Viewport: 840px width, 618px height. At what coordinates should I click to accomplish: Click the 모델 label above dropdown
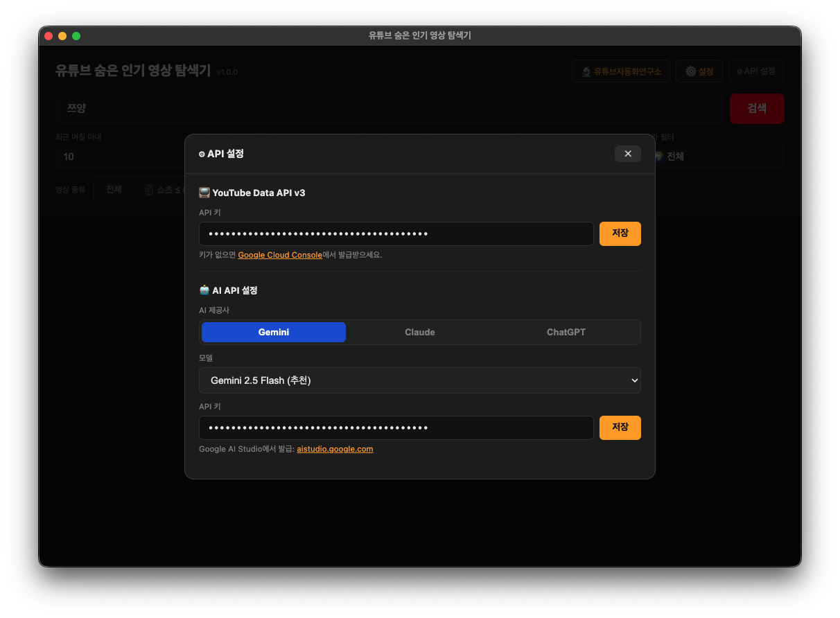(x=206, y=358)
